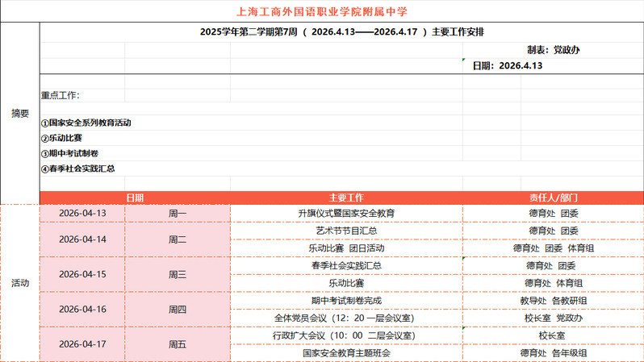This screenshot has height=362, width=644.
Task: Select the 制表: 党政办 cell
Action: coord(553,50)
